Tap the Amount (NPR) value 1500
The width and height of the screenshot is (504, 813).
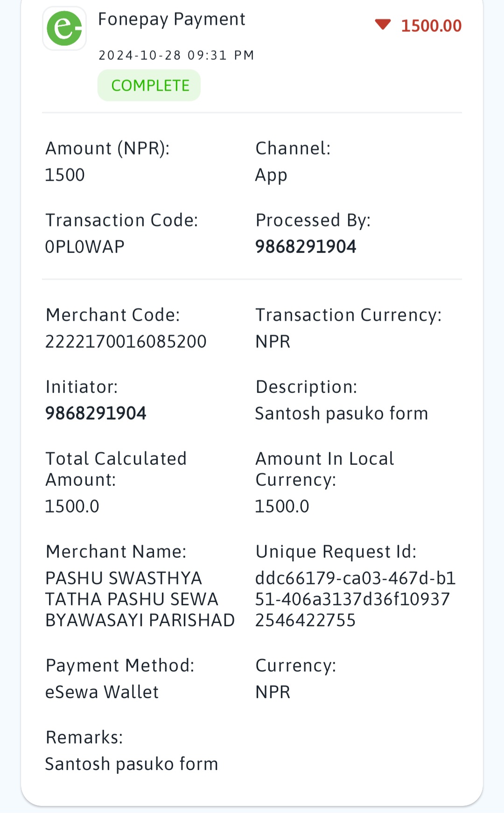coord(65,175)
